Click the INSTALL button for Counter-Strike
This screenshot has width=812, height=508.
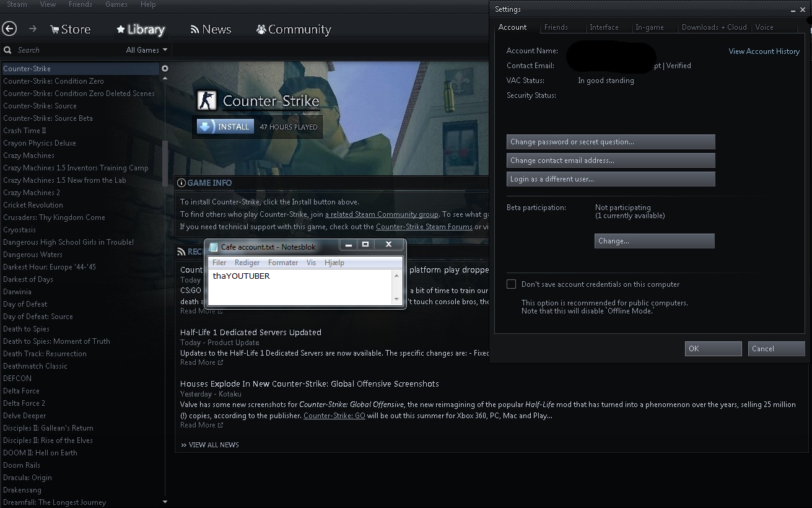[225, 126]
